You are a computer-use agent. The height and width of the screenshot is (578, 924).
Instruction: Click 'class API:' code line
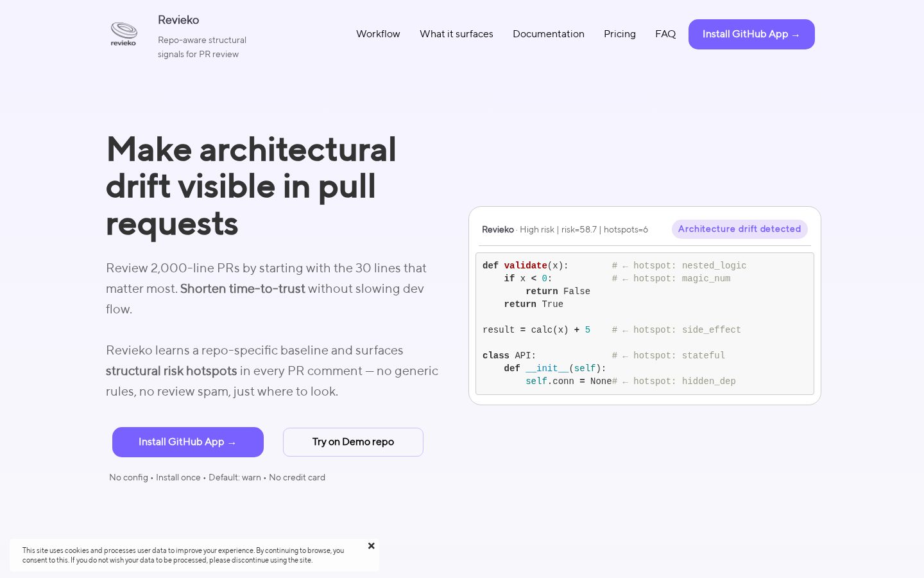click(x=509, y=355)
